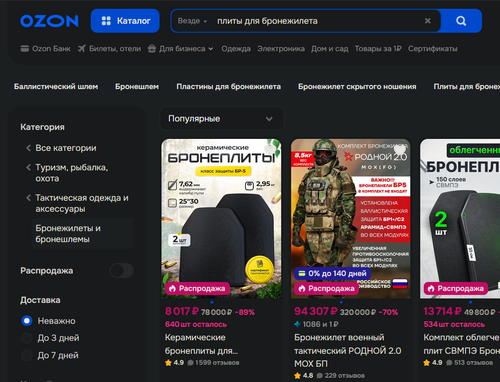500x382 pixels.
Task: Clear the search field with the X
Action: click(428, 21)
